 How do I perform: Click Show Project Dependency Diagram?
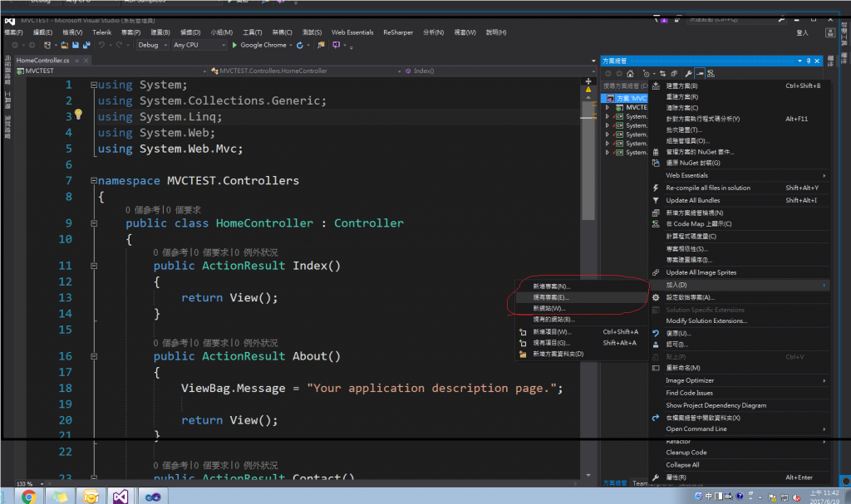tap(739, 405)
